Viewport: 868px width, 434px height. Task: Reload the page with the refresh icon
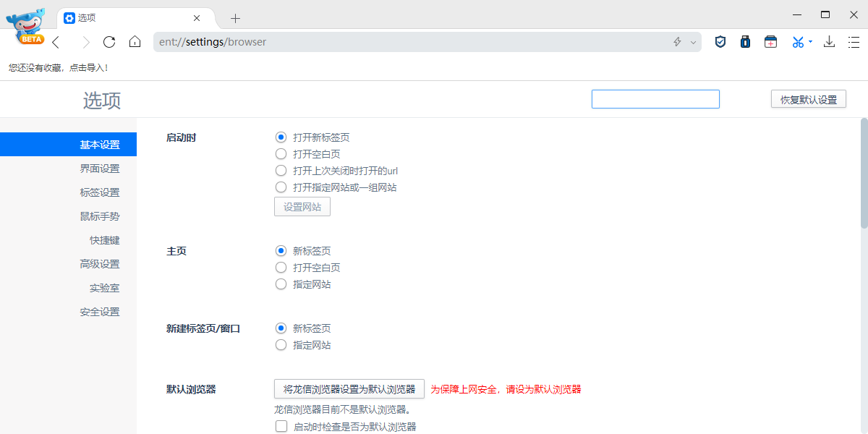point(109,42)
